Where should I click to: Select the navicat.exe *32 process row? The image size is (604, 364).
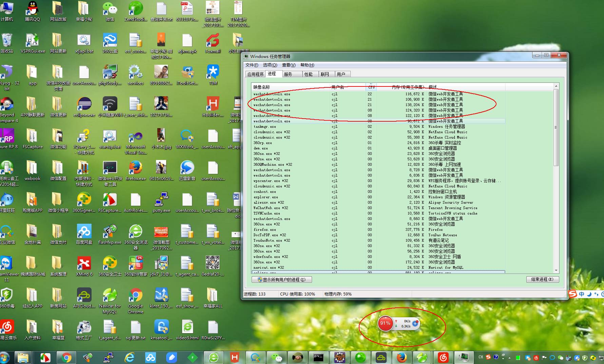click(x=378, y=267)
